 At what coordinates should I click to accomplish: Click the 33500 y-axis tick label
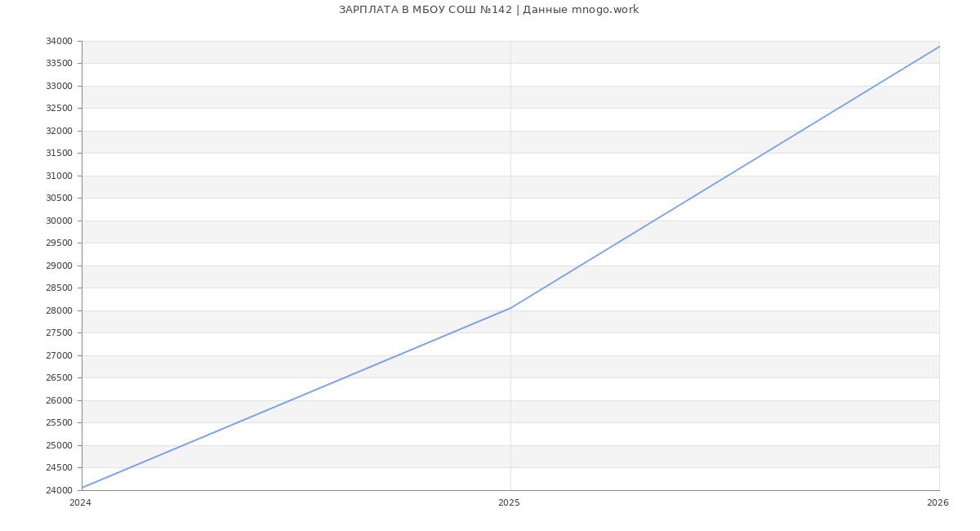coord(59,64)
